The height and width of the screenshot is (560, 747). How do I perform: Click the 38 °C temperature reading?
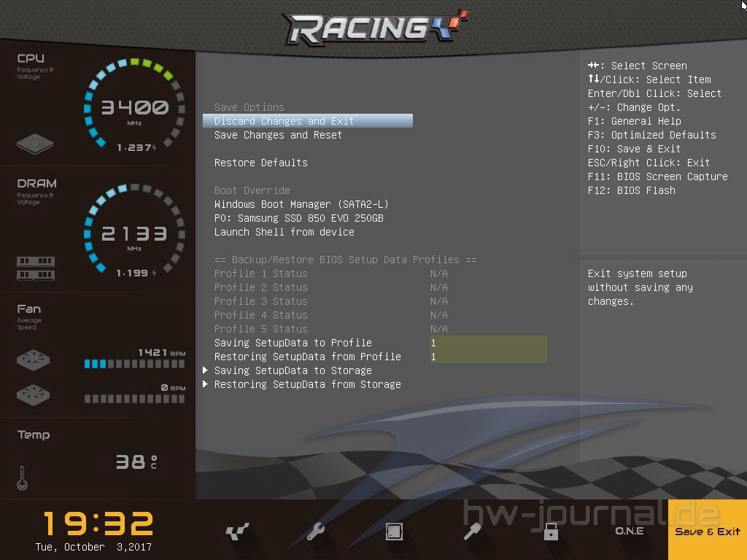click(x=136, y=462)
